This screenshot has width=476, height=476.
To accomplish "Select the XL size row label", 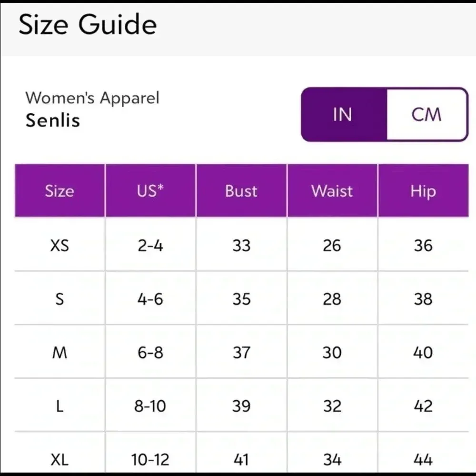I will 59,459.
